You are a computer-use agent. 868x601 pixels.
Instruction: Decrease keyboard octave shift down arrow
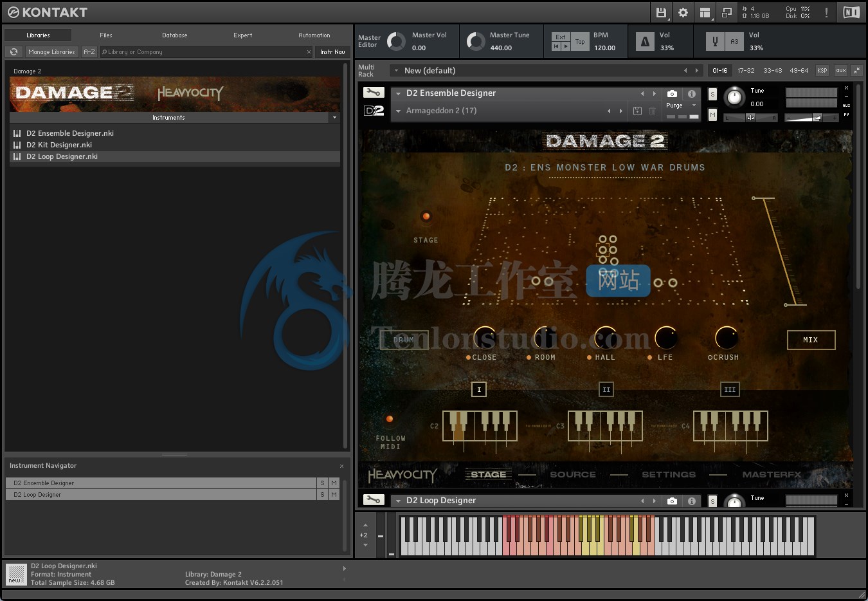point(365,545)
